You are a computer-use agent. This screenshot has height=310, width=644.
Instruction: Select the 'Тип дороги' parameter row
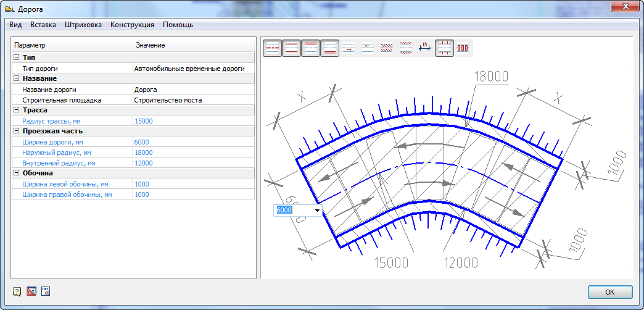pos(72,69)
